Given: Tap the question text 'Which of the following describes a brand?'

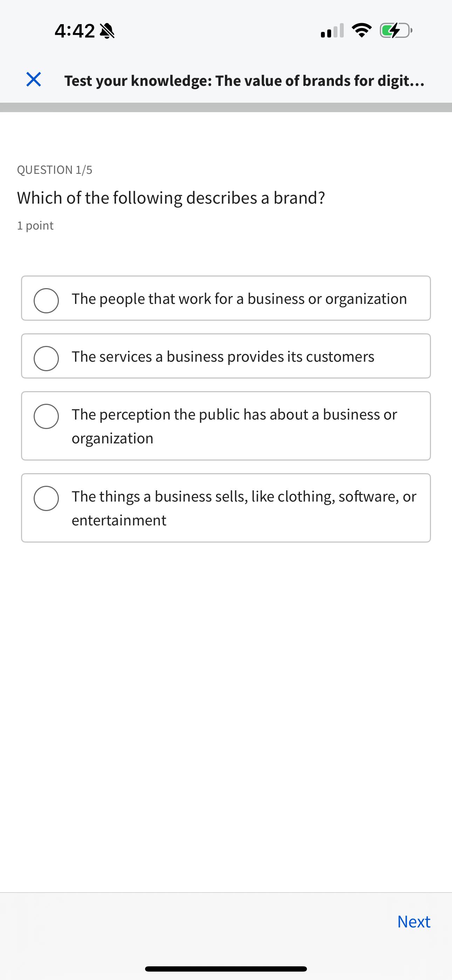Looking at the screenshot, I should pos(171,197).
